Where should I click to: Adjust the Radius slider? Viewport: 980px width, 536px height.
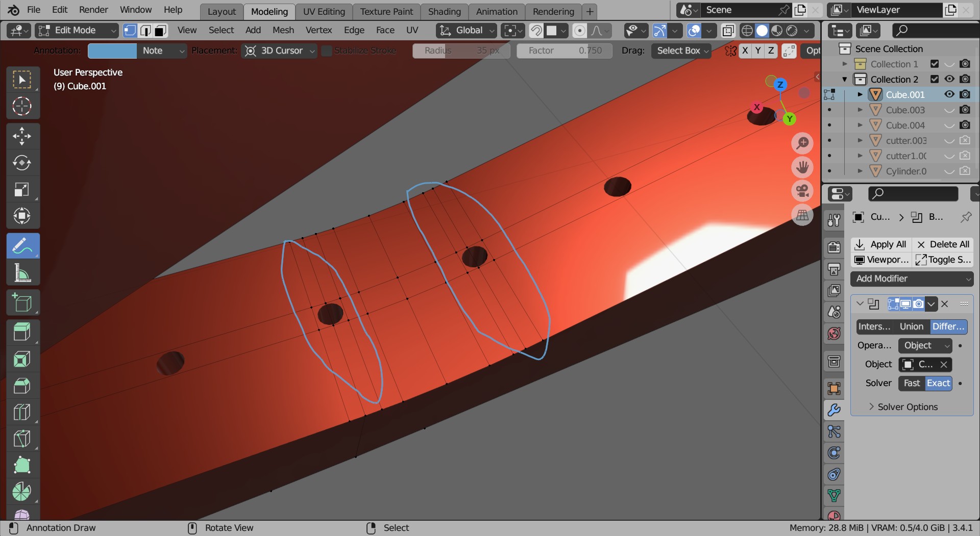coord(461,50)
